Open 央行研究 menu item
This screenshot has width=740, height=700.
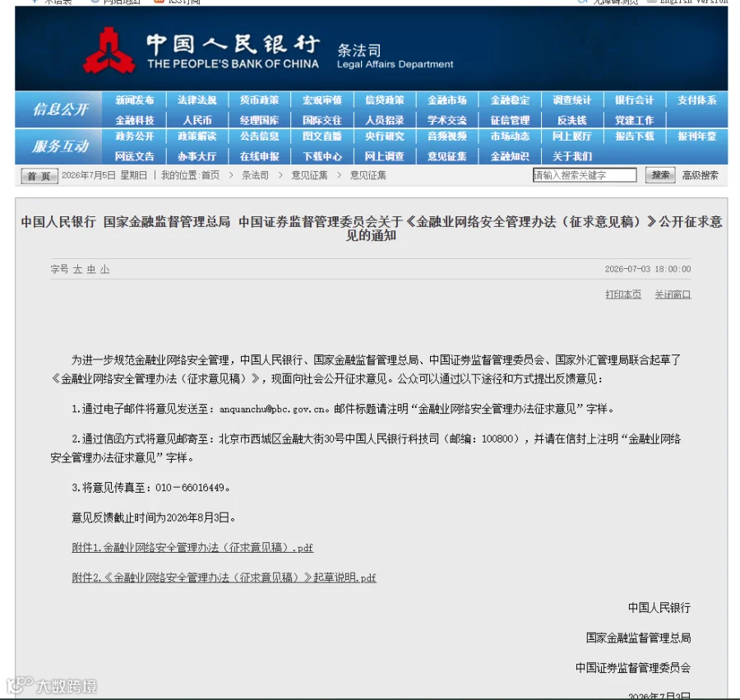(385, 137)
